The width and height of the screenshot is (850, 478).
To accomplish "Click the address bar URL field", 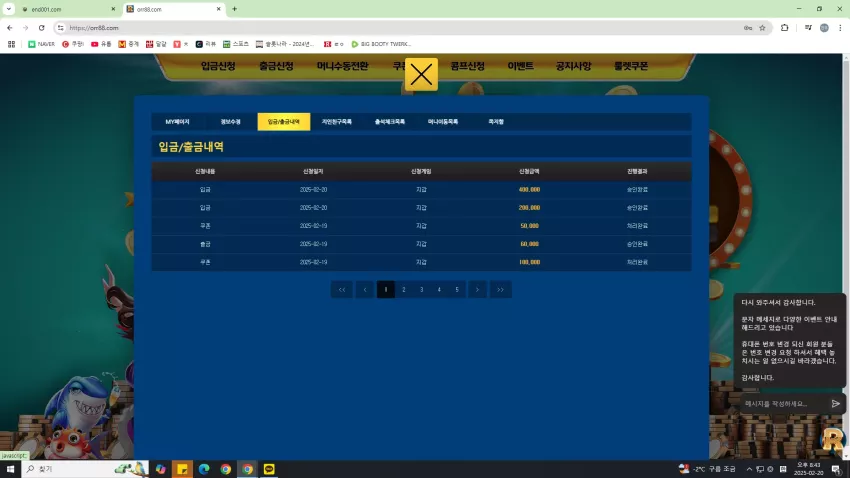I will (401, 28).
